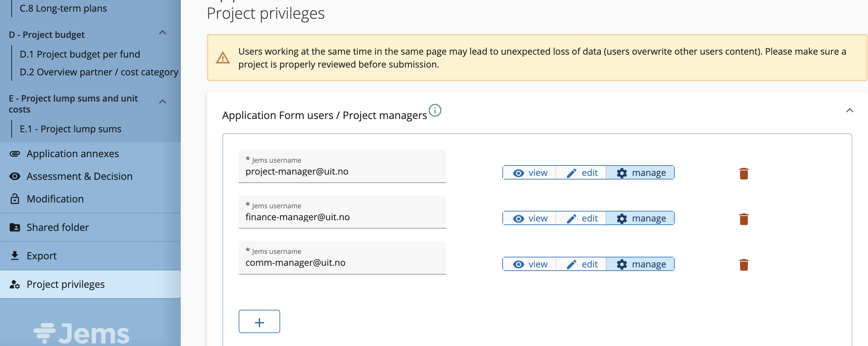Add a new user with plus button
This screenshot has width=868, height=346.
[x=259, y=322]
